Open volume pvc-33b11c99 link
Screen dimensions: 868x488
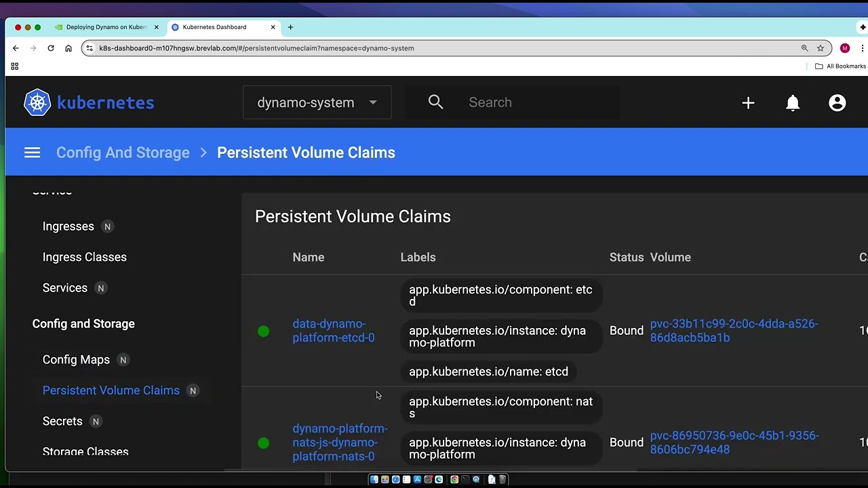click(x=734, y=331)
